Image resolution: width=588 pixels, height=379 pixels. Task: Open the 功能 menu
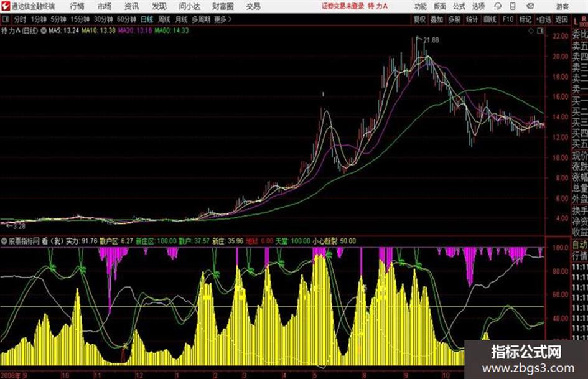421,6
